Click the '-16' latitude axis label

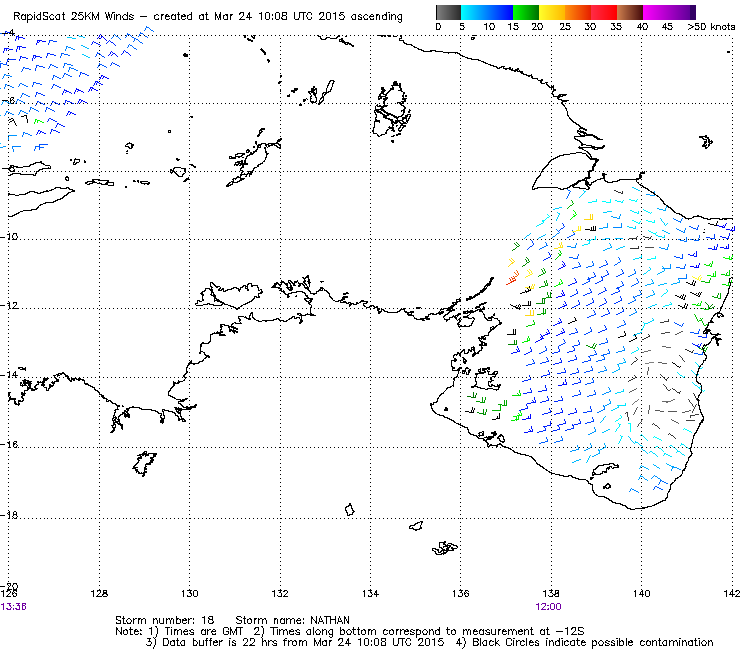(x=9, y=444)
